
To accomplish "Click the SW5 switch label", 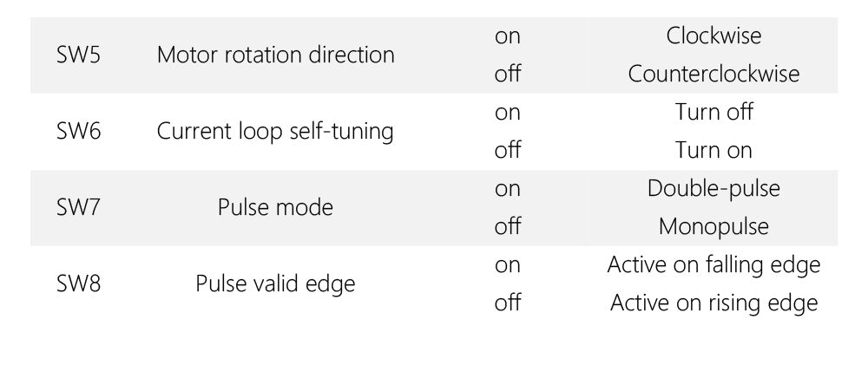I will click(79, 55).
